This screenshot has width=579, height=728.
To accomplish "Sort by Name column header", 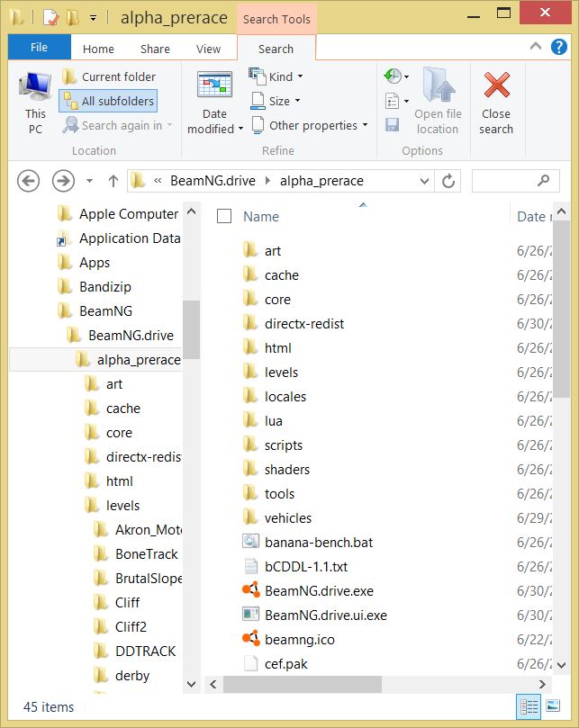I will tap(261, 216).
